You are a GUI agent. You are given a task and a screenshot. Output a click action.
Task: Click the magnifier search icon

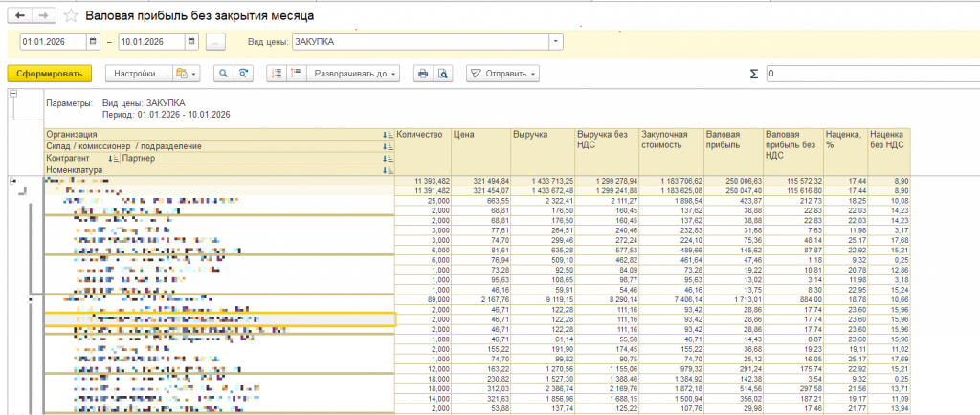(x=223, y=74)
